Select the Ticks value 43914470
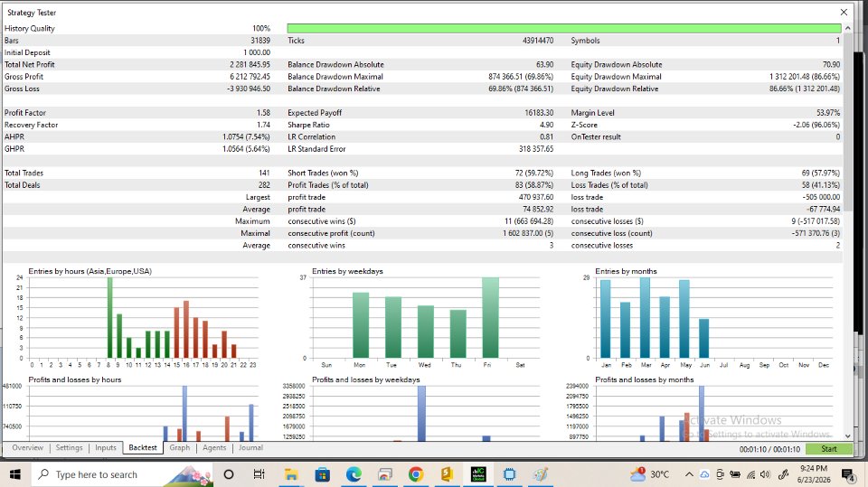 [537, 41]
